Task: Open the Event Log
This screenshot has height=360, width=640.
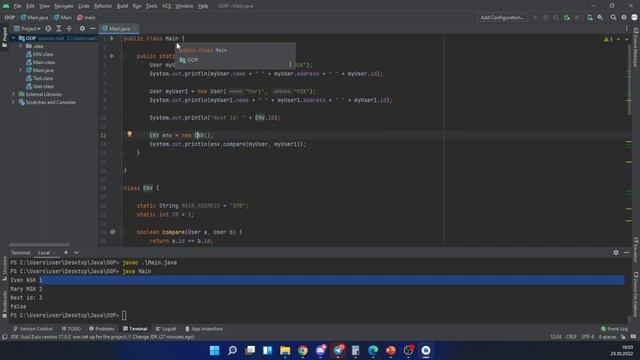Action: point(614,329)
